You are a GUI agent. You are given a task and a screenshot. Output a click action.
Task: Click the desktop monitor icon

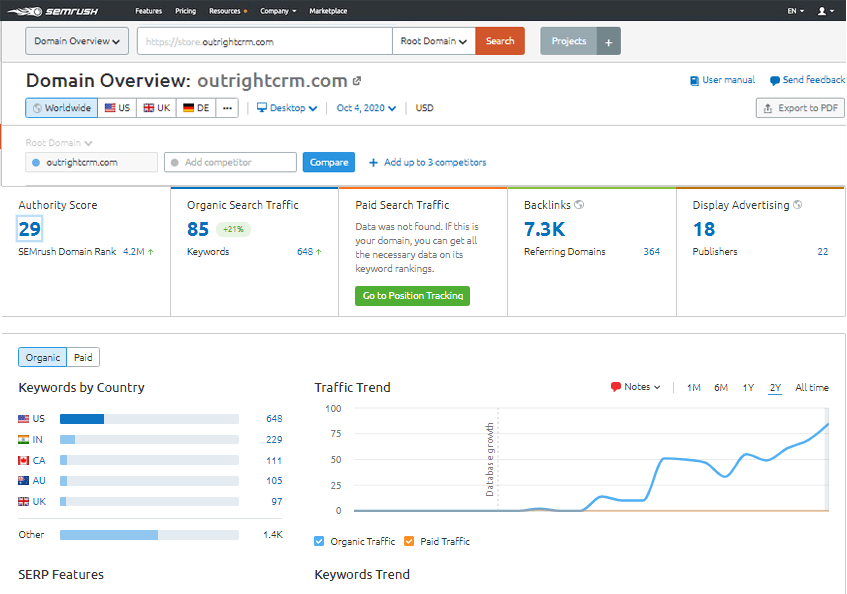point(261,107)
